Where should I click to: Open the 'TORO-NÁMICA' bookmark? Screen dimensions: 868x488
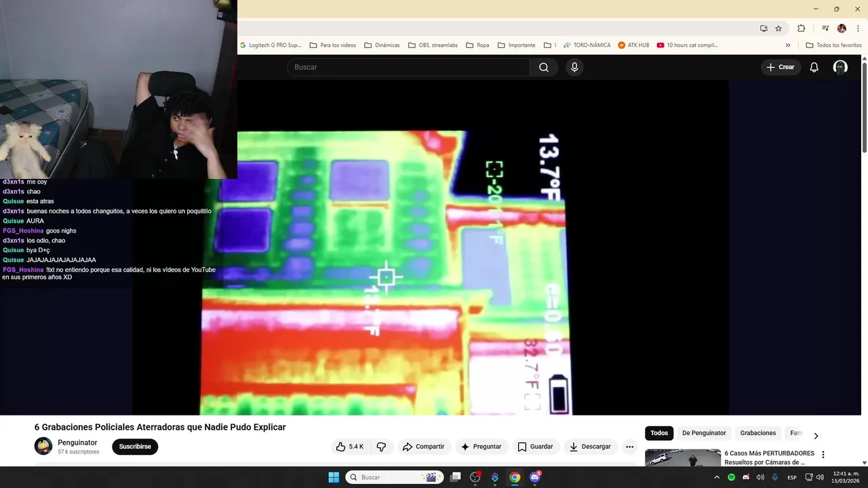[x=587, y=45]
